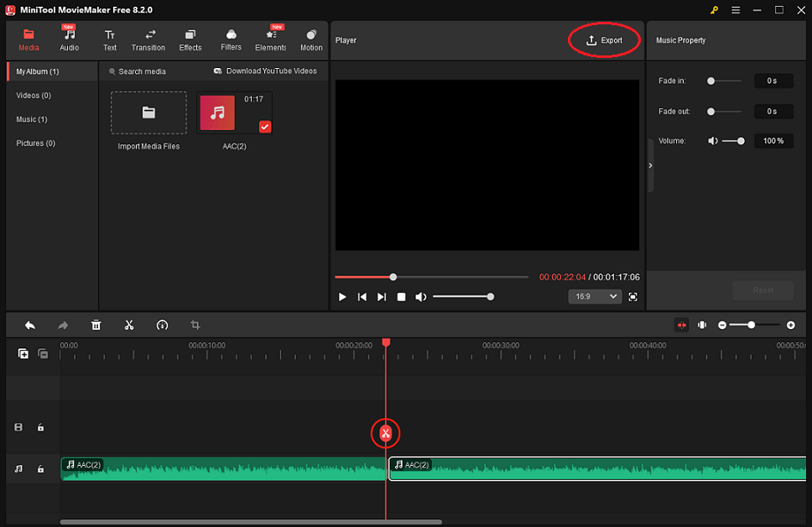Screen dimensions: 812x527
Task: Click the key upgrade icon
Action: 714,10
